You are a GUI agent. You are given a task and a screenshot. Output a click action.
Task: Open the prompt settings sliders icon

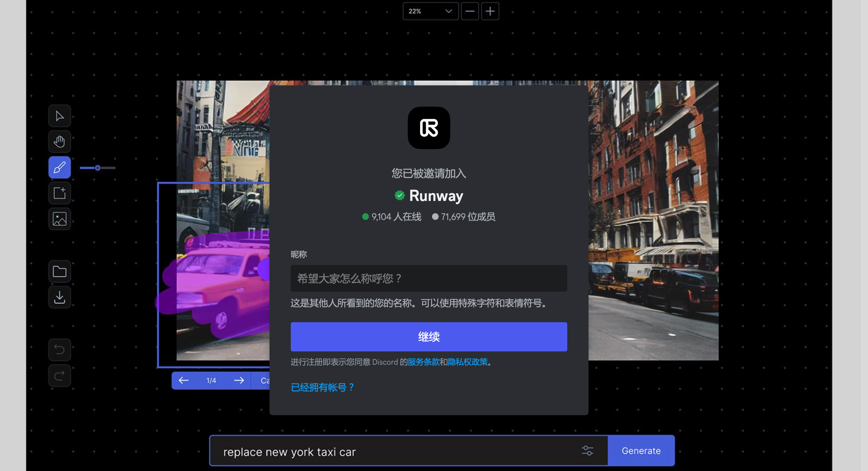click(587, 451)
